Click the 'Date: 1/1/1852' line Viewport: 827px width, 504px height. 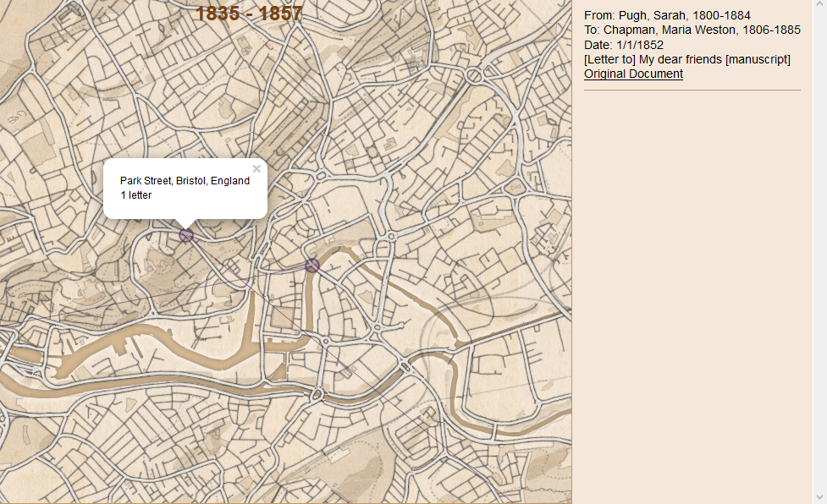click(624, 45)
